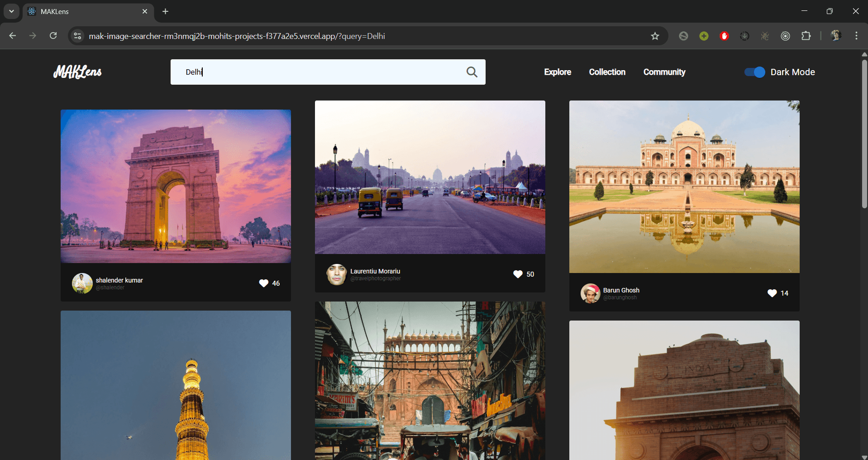Open a new browser tab
868x460 pixels.
click(165, 11)
